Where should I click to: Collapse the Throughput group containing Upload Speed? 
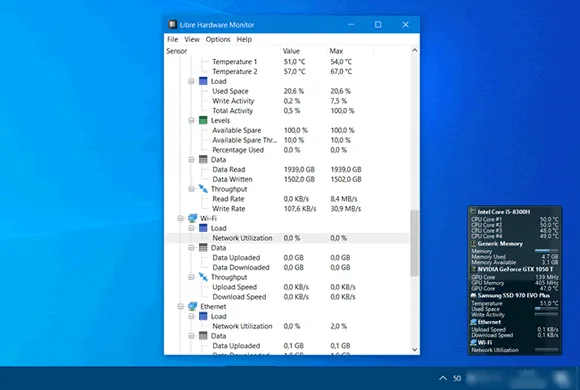(x=191, y=277)
